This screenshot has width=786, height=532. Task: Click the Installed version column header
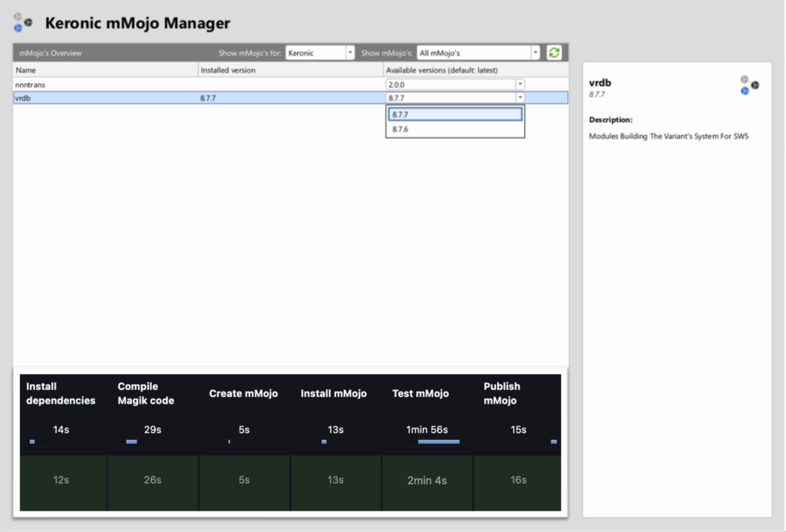[290, 70]
